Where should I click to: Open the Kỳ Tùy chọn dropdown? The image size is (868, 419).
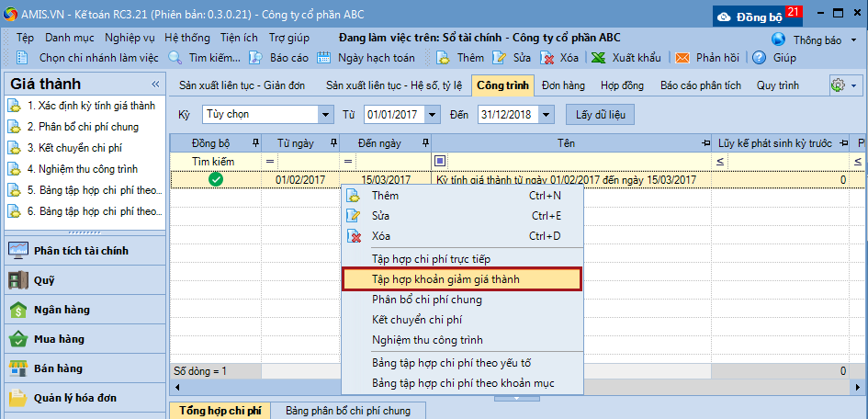[325, 115]
